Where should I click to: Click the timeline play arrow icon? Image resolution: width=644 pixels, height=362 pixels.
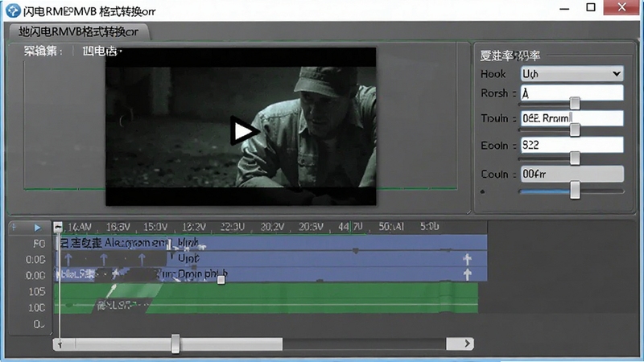click(x=37, y=228)
